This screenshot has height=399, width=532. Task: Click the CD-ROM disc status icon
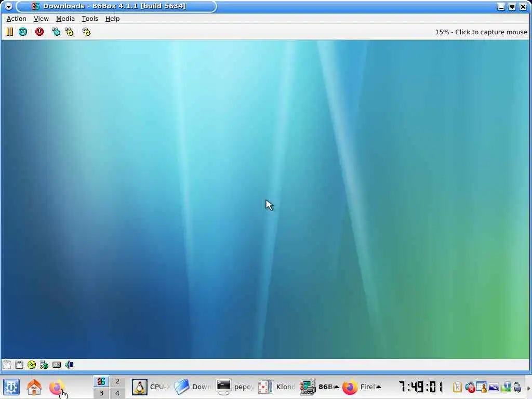(32, 365)
